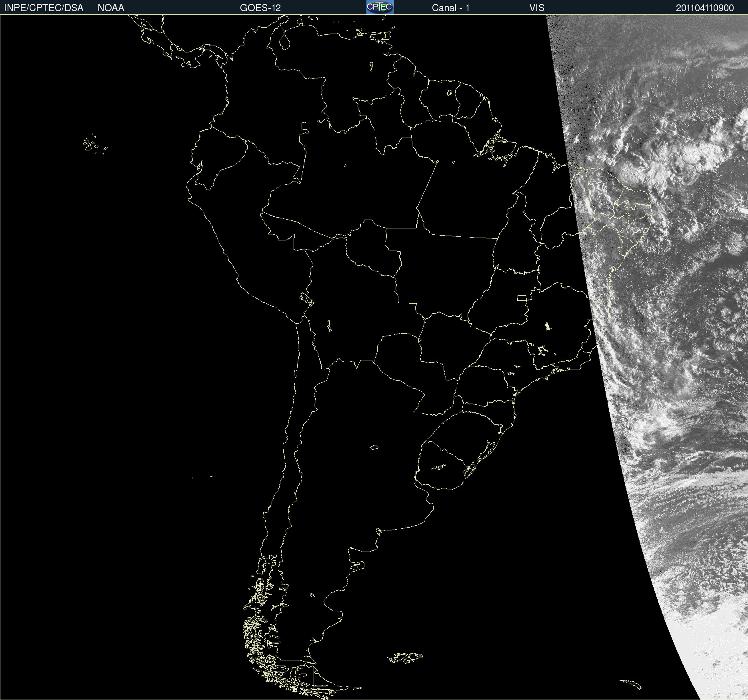Click the CPTEC logo in header

380,7
